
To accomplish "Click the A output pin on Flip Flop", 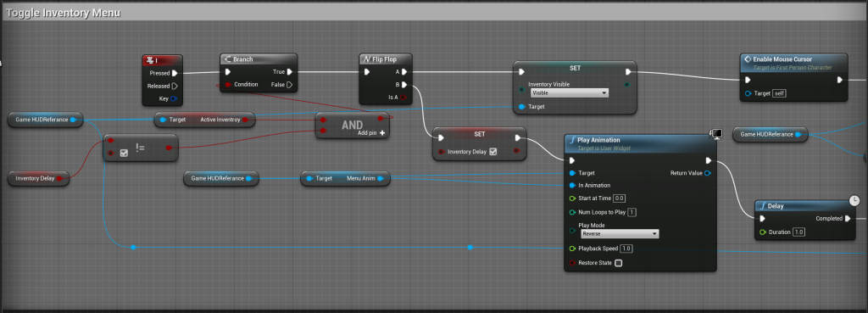I will tap(404, 71).
